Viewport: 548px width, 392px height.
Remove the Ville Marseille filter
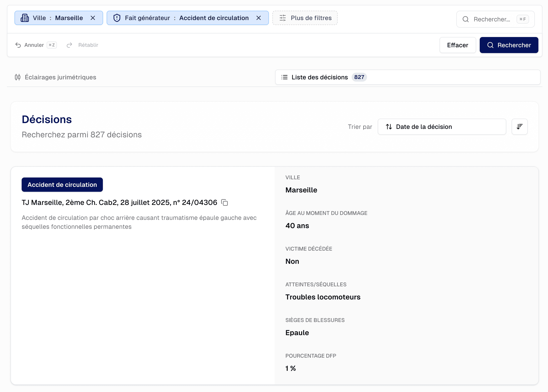[x=93, y=18]
